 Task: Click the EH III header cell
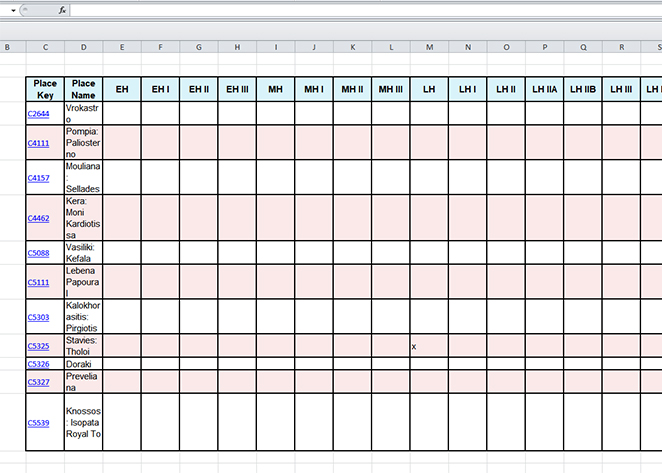[x=237, y=90]
